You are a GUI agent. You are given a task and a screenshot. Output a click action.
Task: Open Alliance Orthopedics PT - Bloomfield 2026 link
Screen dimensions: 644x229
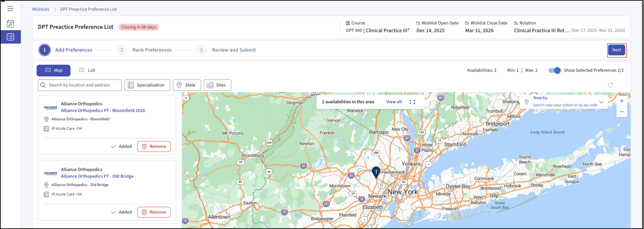[x=103, y=110]
